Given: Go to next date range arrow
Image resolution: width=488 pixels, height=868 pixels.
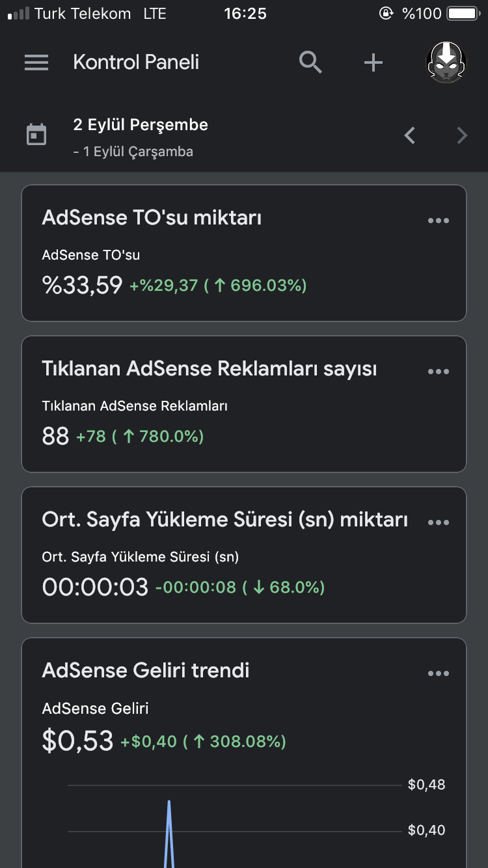Looking at the screenshot, I should pyautogui.click(x=463, y=135).
